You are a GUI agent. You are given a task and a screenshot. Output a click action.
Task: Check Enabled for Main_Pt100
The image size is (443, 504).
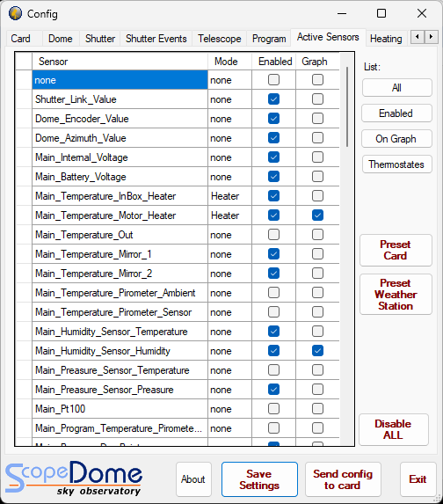(x=273, y=408)
